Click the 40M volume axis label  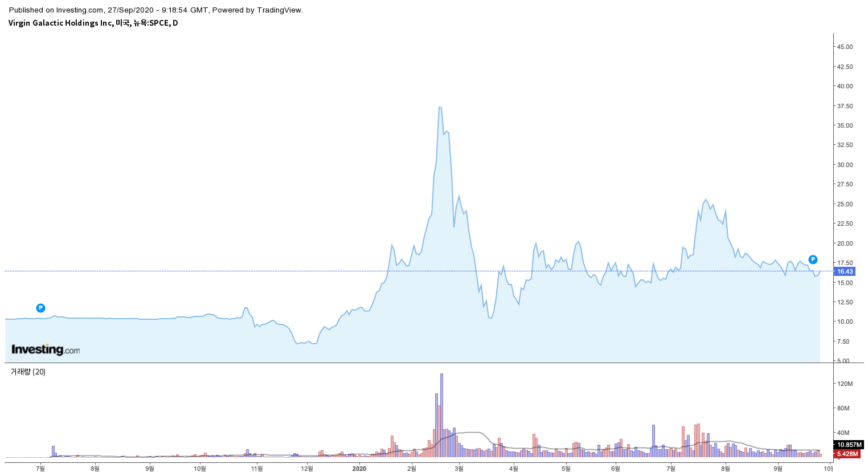(x=843, y=433)
